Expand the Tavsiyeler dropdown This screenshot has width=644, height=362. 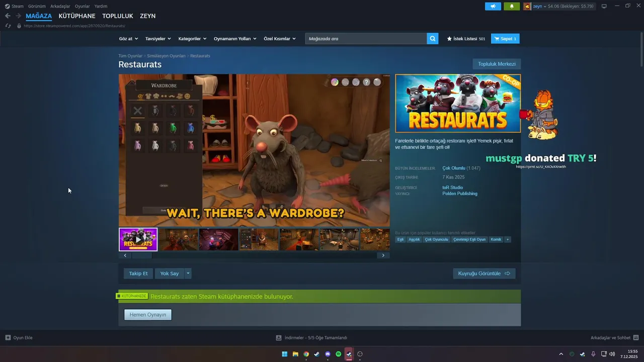tap(158, 39)
